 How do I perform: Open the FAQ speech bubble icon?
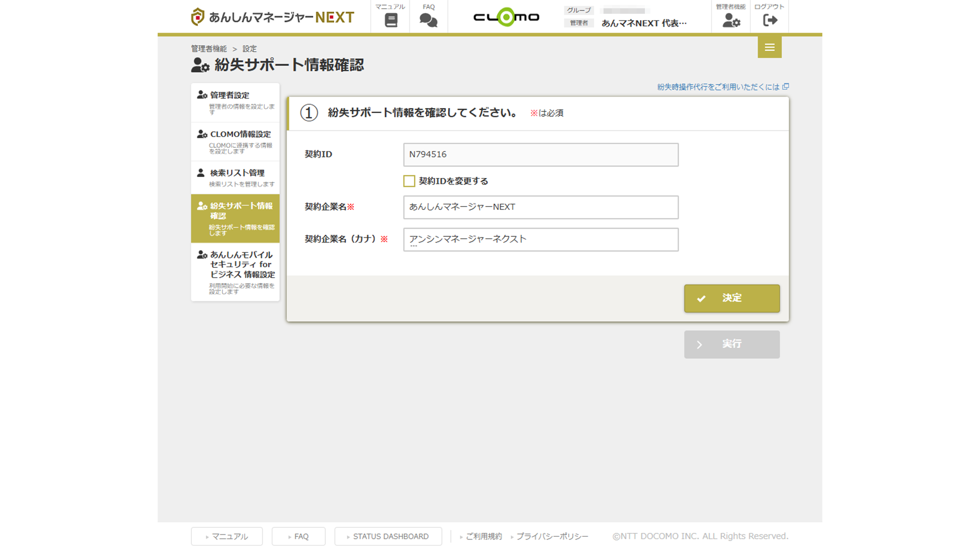point(428,20)
